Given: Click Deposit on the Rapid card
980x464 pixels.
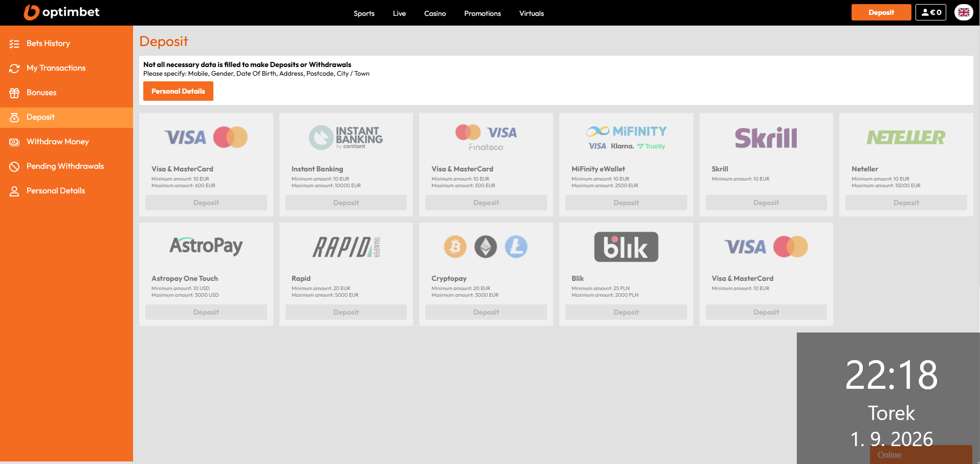Looking at the screenshot, I should [x=346, y=312].
